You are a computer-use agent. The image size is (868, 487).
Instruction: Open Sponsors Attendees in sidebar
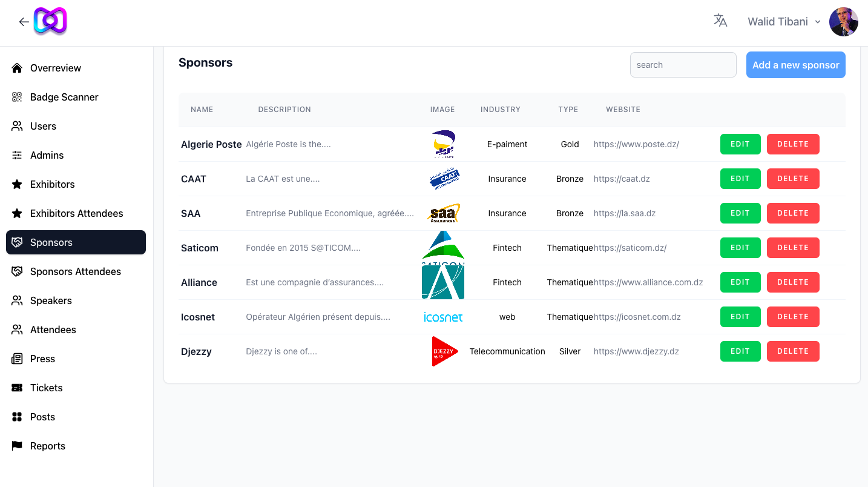[x=76, y=271]
